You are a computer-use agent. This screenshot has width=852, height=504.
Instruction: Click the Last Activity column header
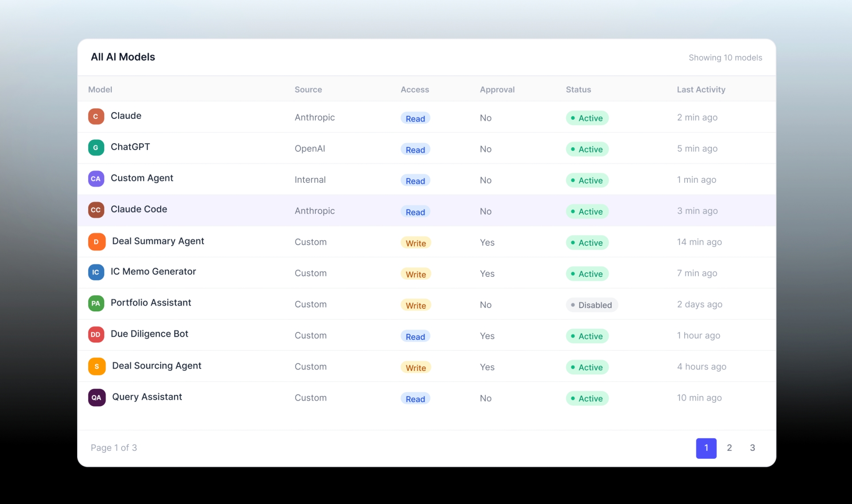[x=701, y=90]
